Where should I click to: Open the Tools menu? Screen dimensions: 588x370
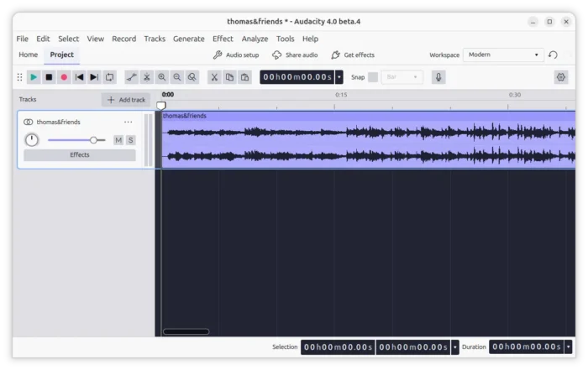[x=285, y=39]
